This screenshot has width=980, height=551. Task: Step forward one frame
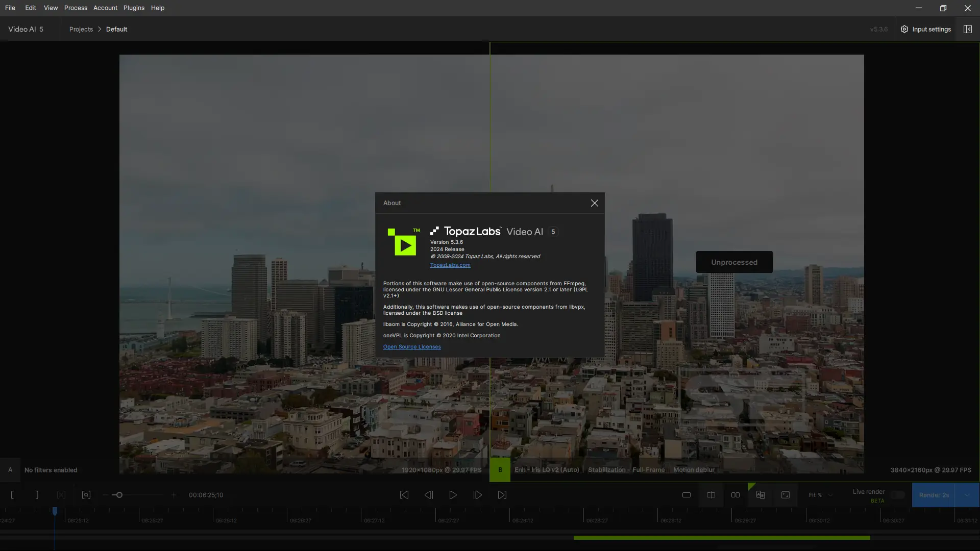[x=477, y=495]
